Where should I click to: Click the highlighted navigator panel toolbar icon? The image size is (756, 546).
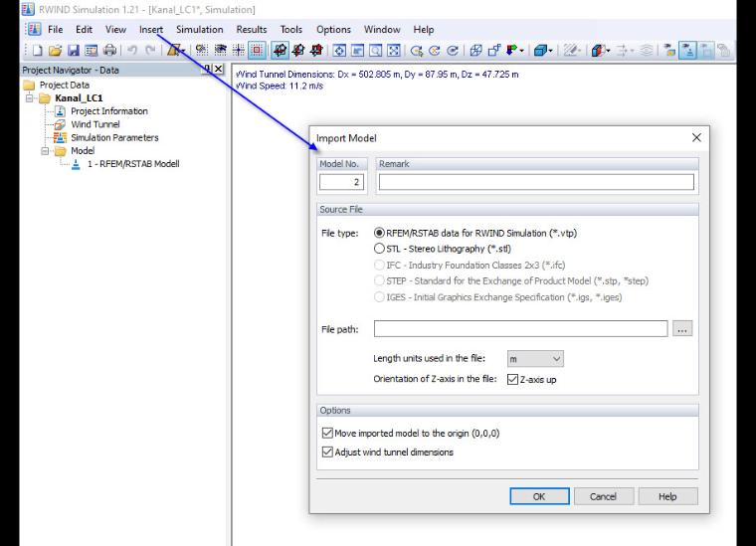[688, 50]
